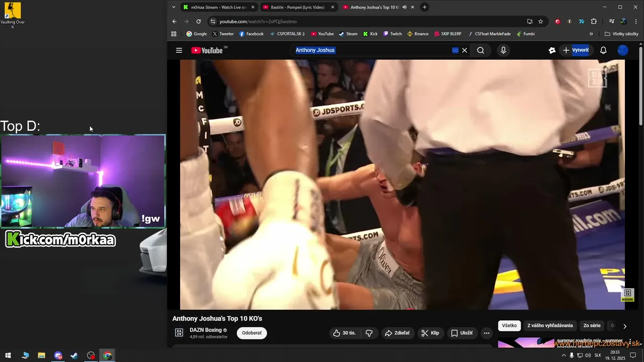Open the Steam bookmark

pyautogui.click(x=348, y=34)
